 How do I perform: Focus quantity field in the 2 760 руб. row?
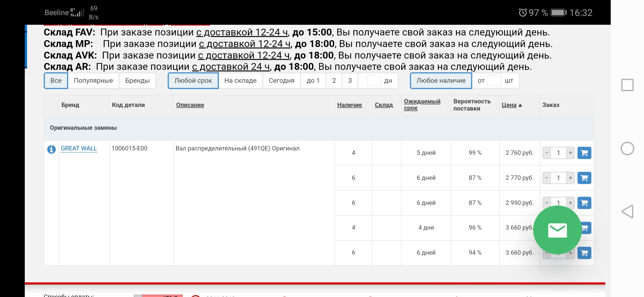click(558, 153)
